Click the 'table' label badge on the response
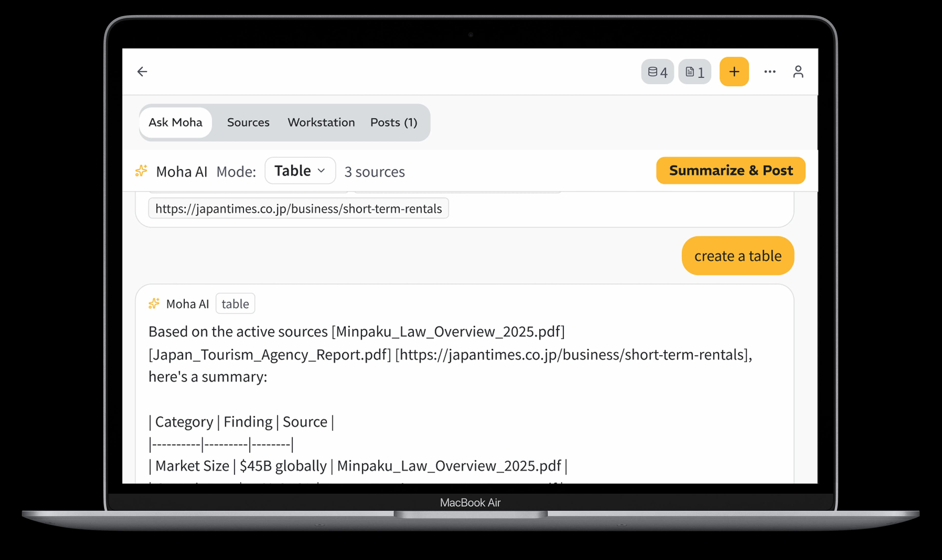This screenshot has height=560, width=942. [x=235, y=303]
